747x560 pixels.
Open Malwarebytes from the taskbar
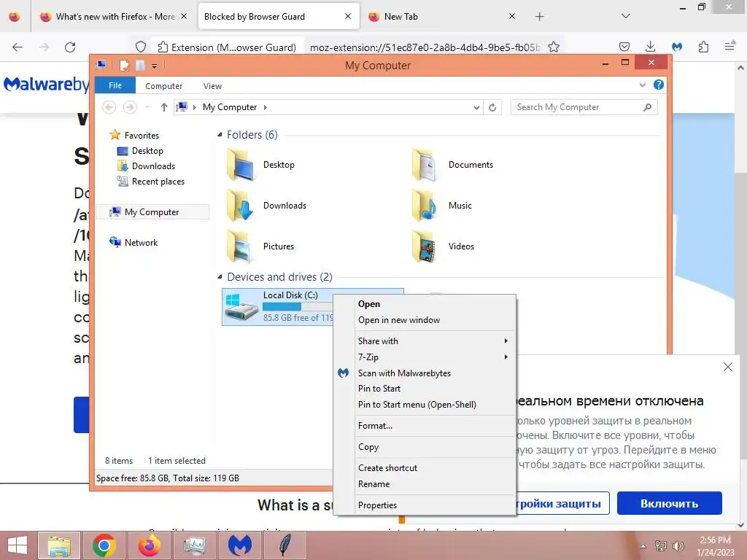tap(239, 545)
